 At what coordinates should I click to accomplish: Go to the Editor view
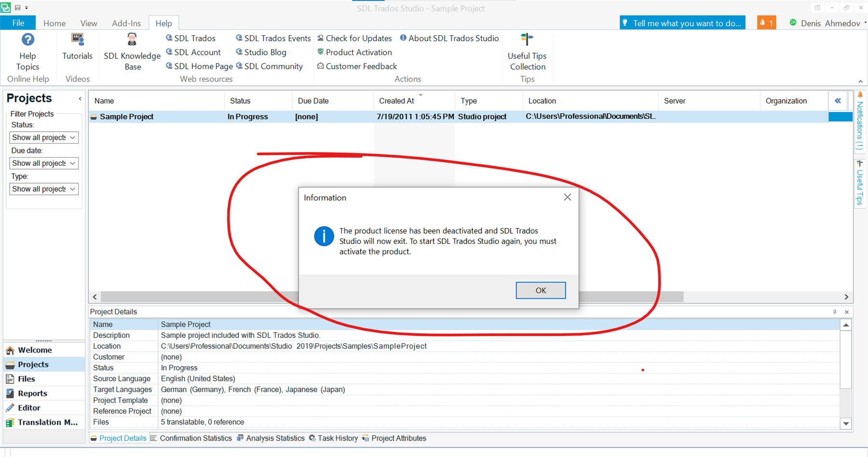(x=44, y=408)
